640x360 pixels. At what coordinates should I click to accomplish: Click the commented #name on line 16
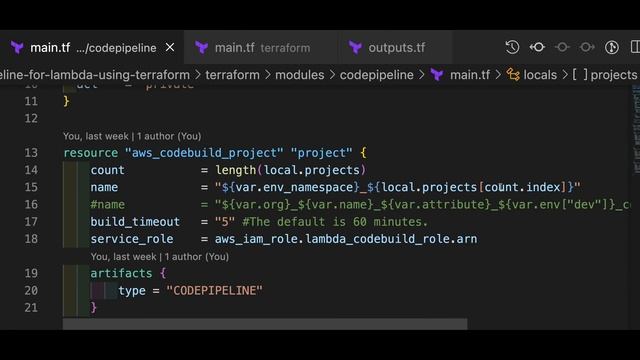tap(107, 204)
